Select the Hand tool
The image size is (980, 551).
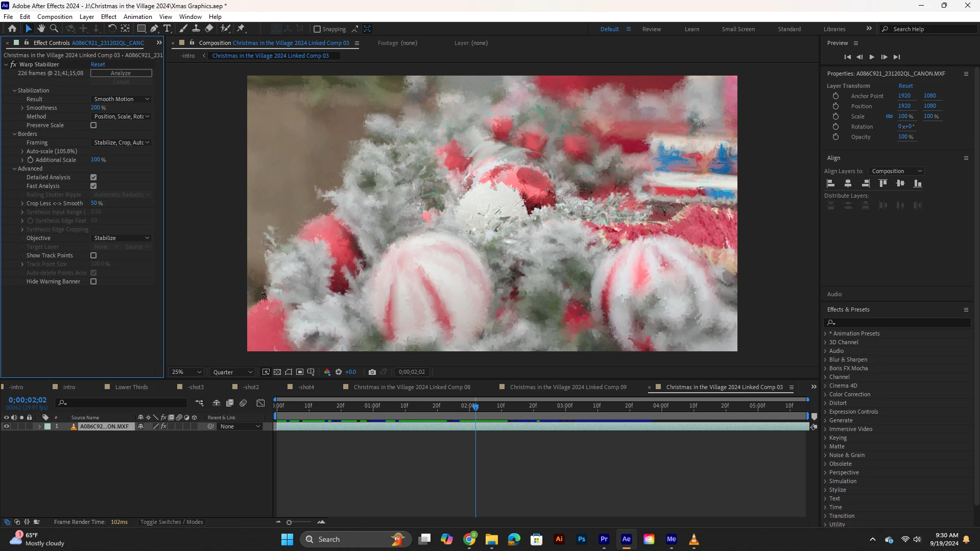(41, 29)
